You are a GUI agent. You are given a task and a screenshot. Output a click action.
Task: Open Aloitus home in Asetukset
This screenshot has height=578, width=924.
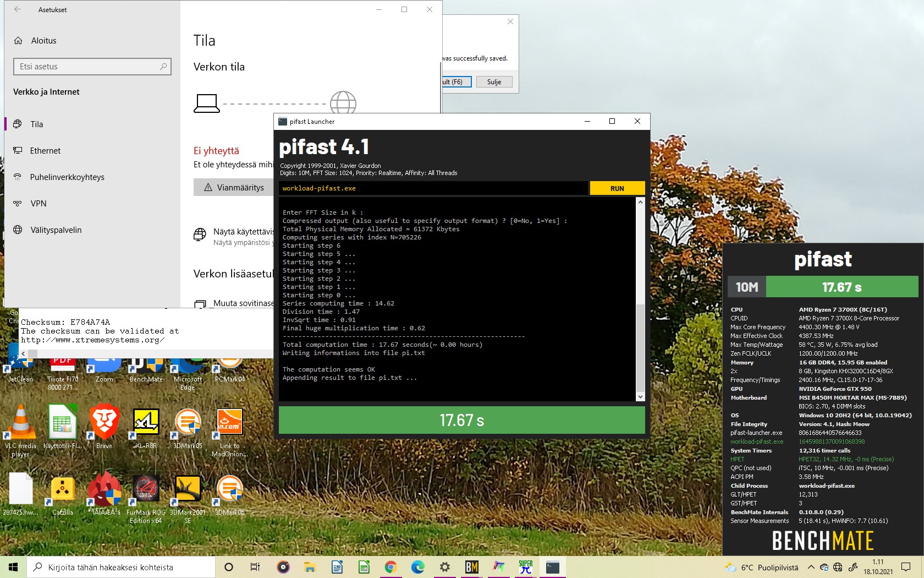[x=44, y=41]
